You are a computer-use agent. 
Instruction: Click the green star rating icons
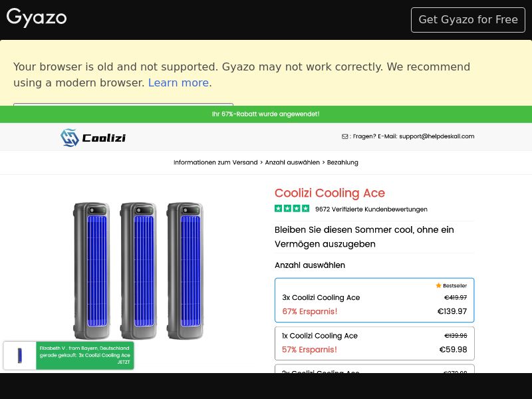click(x=292, y=208)
